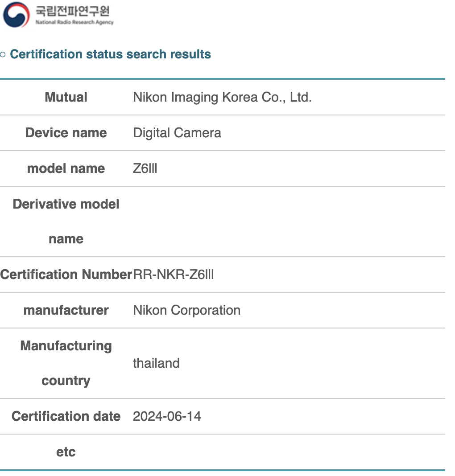
Task: Click the National Radio Research Agency logo emblem
Action: click(x=16, y=14)
